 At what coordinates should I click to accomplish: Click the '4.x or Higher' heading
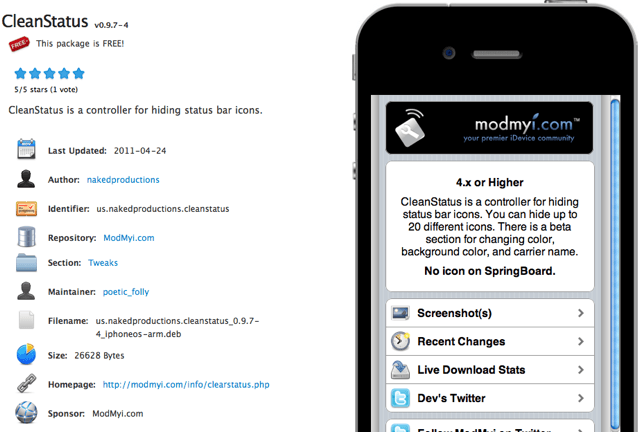pos(490,182)
